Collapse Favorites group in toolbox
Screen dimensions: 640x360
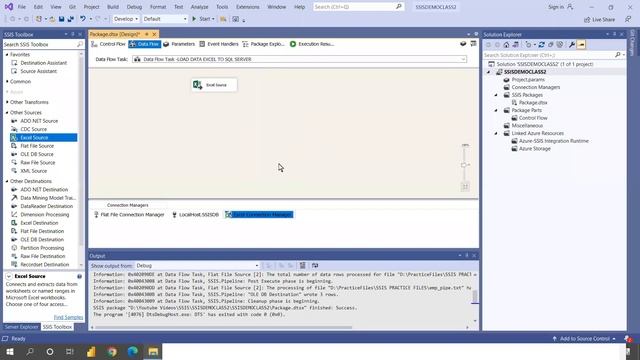(x=7, y=54)
